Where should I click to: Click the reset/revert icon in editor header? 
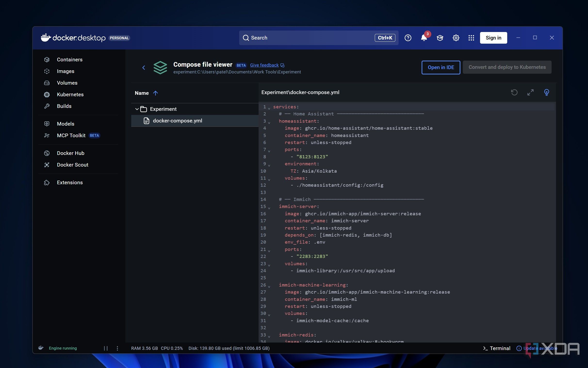tap(514, 93)
